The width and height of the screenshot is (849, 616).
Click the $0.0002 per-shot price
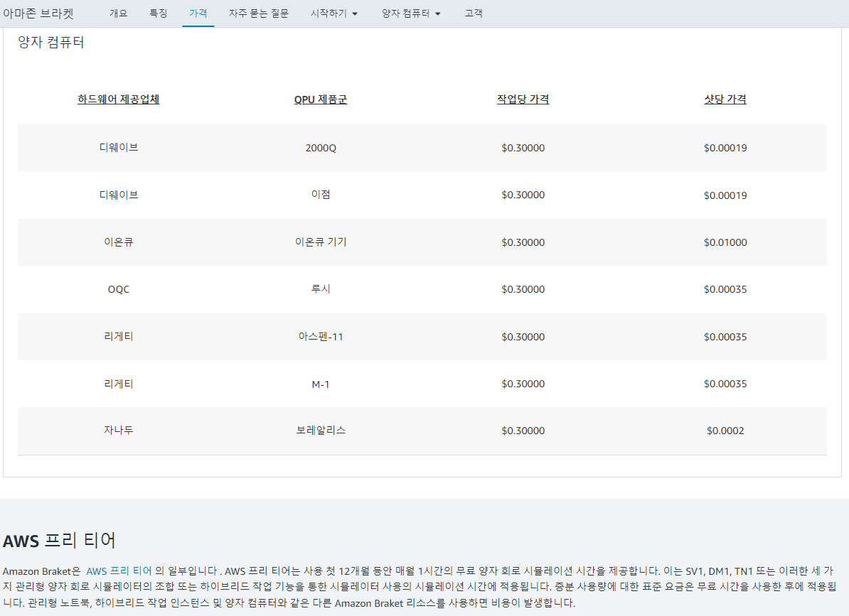(x=725, y=431)
